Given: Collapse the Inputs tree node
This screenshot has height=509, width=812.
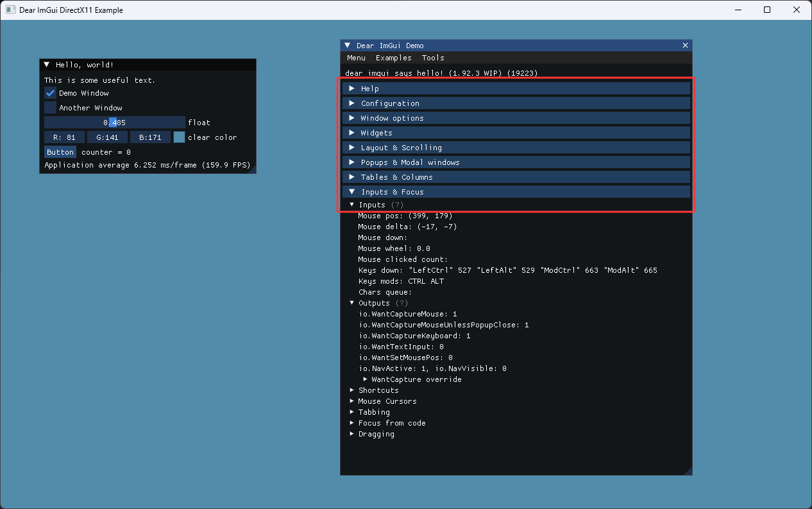Looking at the screenshot, I should 352,205.
